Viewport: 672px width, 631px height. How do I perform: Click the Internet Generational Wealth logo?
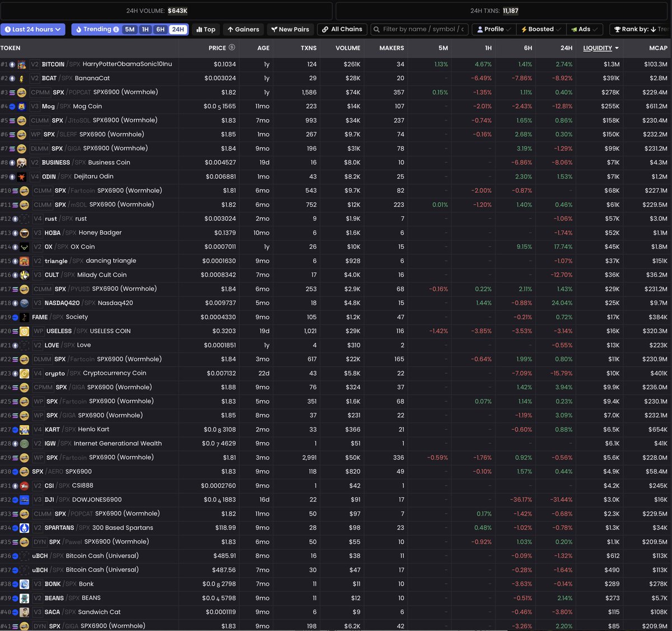click(x=24, y=443)
